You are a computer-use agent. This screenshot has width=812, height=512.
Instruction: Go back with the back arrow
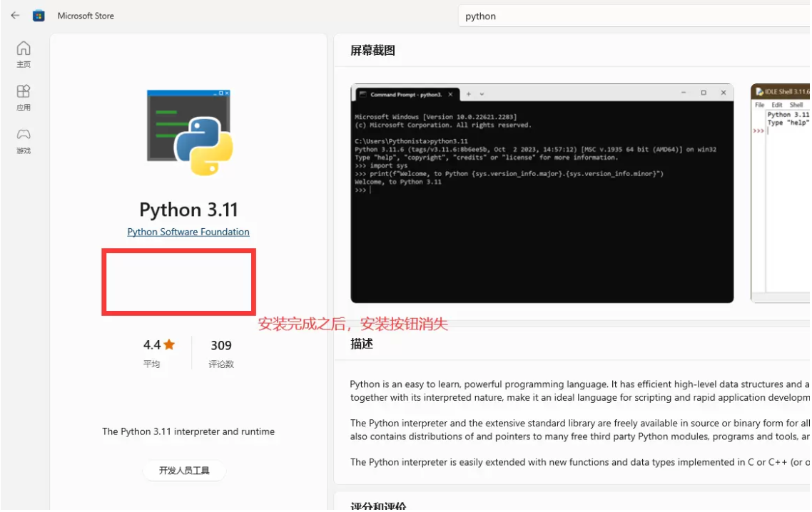(x=15, y=16)
